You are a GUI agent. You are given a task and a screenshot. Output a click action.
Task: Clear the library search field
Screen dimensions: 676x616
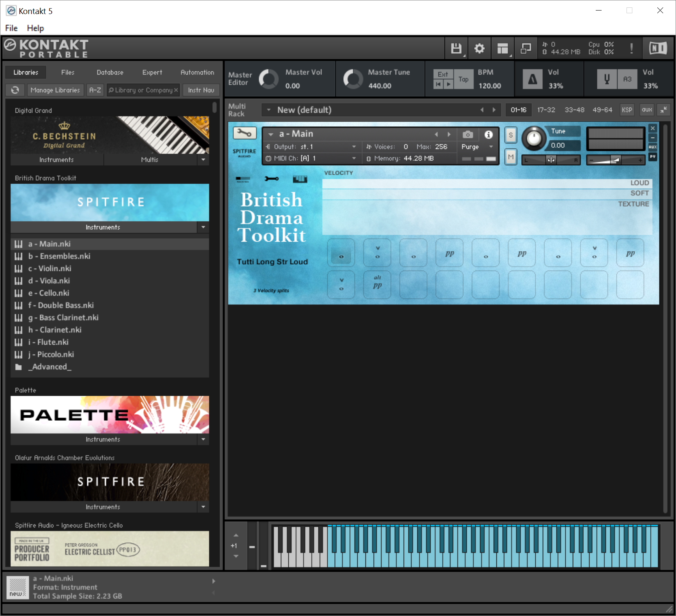click(176, 90)
